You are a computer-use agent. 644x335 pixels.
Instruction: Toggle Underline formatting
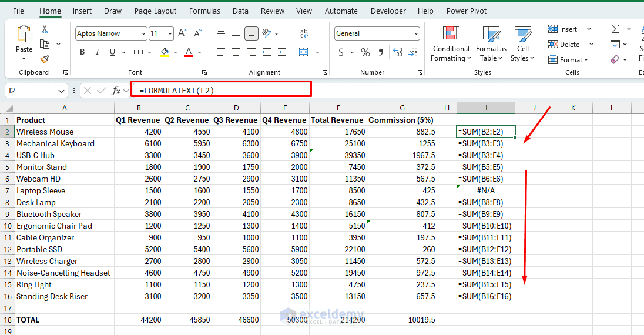(112, 52)
